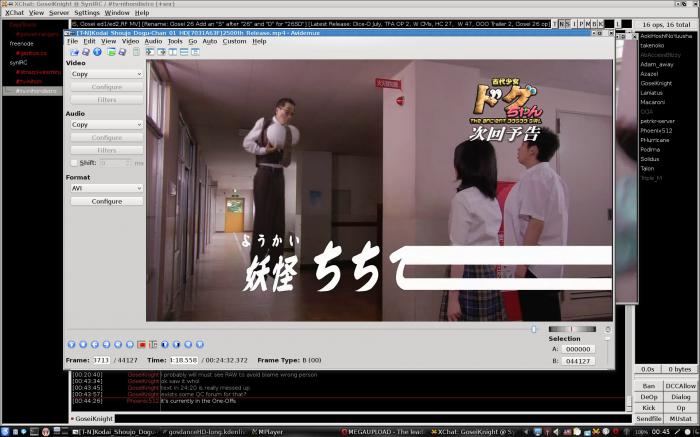Select user Phoenix512 in XChat user list
Image resolution: width=700 pixels, height=437 pixels.
pos(656,131)
